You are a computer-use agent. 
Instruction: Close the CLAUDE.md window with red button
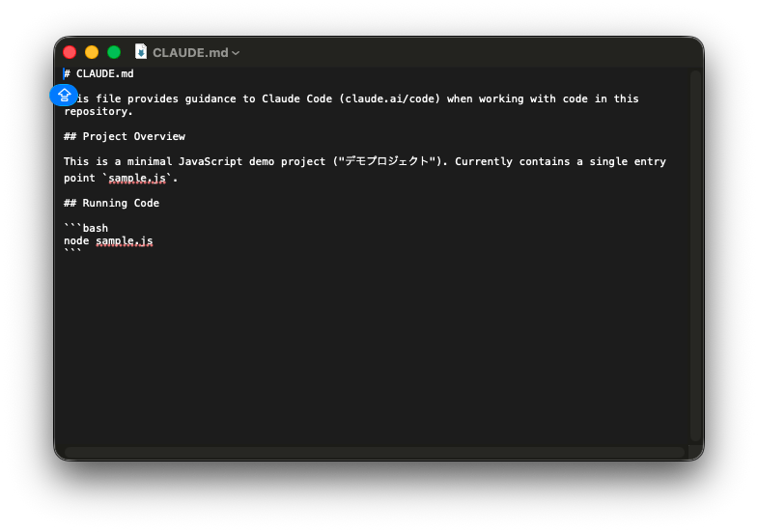click(x=70, y=52)
